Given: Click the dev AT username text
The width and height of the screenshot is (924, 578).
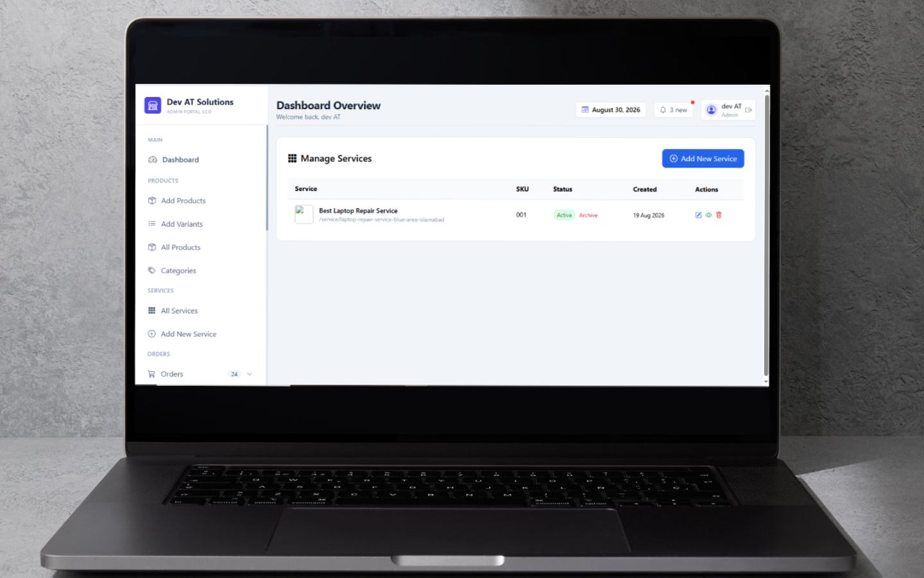Looking at the screenshot, I should 732,107.
